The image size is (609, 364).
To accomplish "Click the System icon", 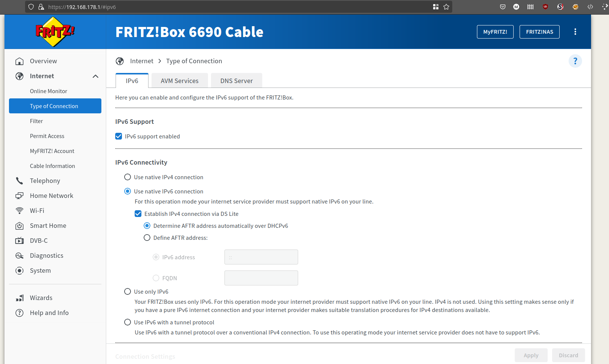I will (19, 270).
